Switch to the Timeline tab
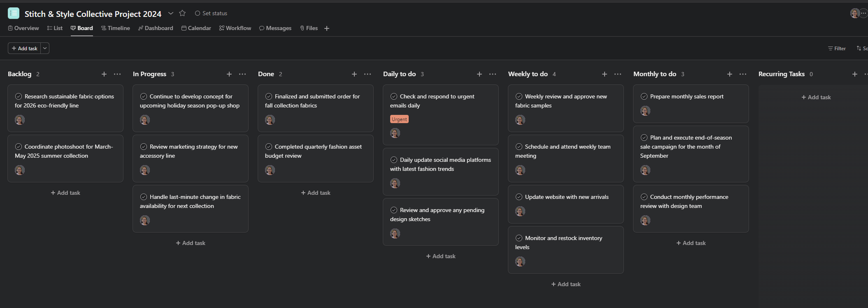This screenshot has height=308, width=868. click(116, 28)
